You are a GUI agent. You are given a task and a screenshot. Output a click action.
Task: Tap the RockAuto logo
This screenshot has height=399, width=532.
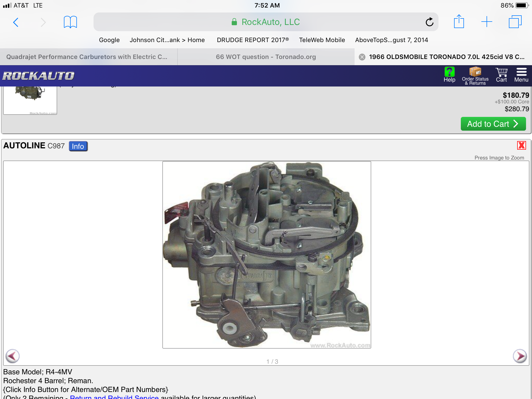(38, 76)
